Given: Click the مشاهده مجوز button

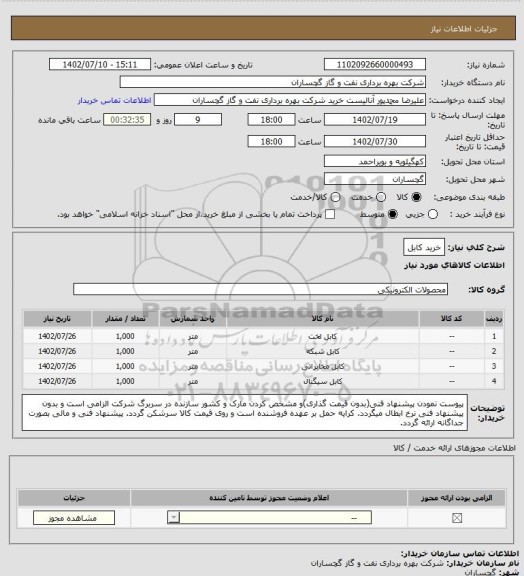Looking at the screenshot, I should pos(74,518).
